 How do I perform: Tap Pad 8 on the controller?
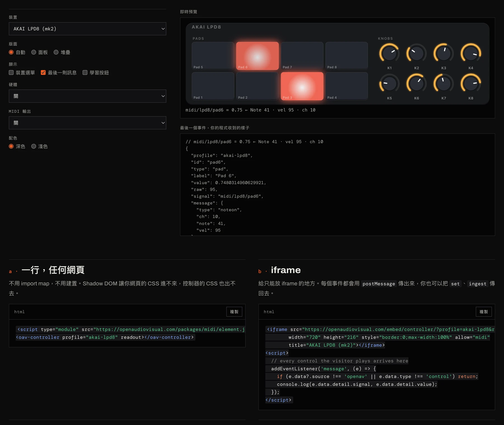(x=347, y=56)
